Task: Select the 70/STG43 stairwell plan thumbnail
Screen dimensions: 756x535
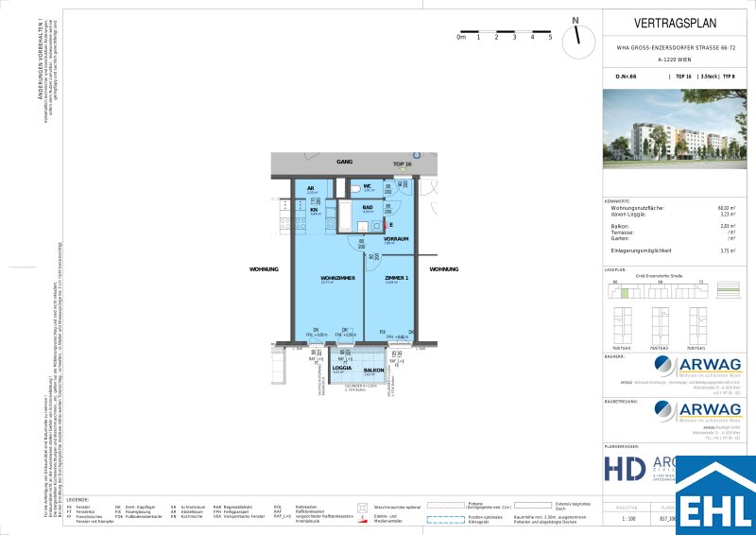Action: (x=623, y=325)
